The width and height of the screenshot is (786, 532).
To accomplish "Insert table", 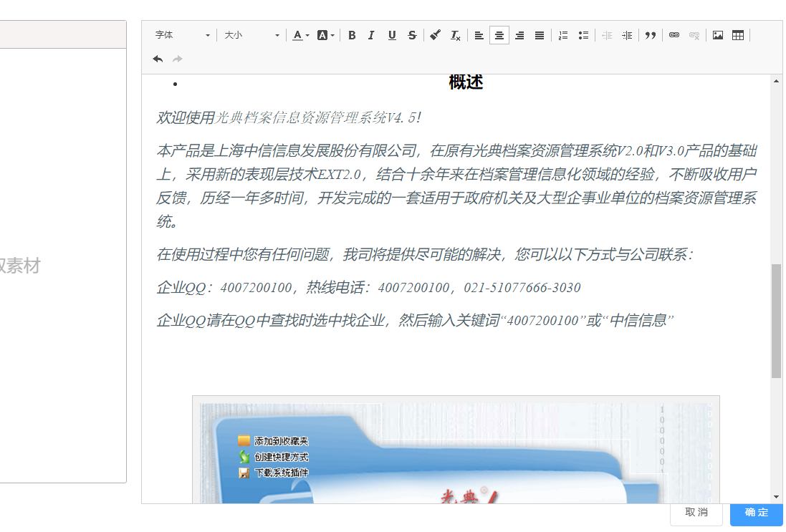I will pyautogui.click(x=738, y=35).
